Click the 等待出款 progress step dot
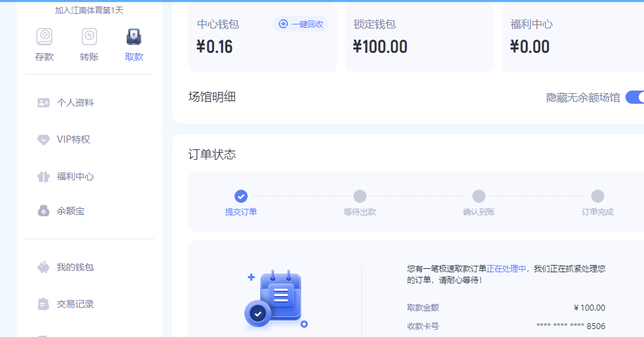The image size is (644, 337). (x=360, y=196)
